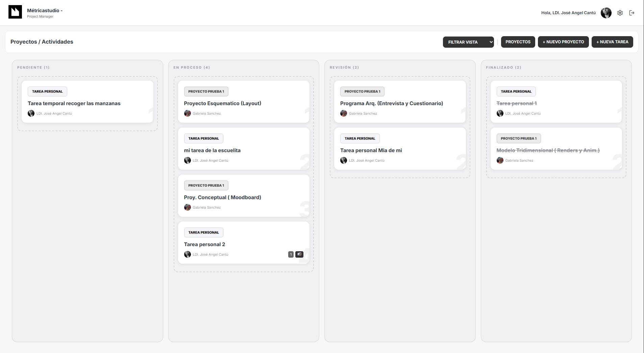The height and width of the screenshot is (353, 644).
Task: Open settings via the gear icon
Action: pyautogui.click(x=620, y=13)
